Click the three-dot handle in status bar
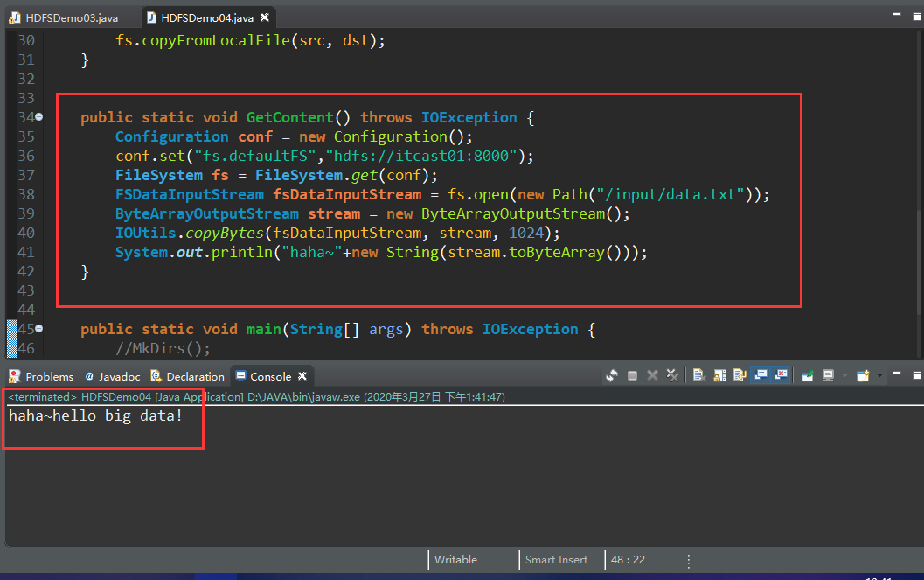 click(x=688, y=560)
